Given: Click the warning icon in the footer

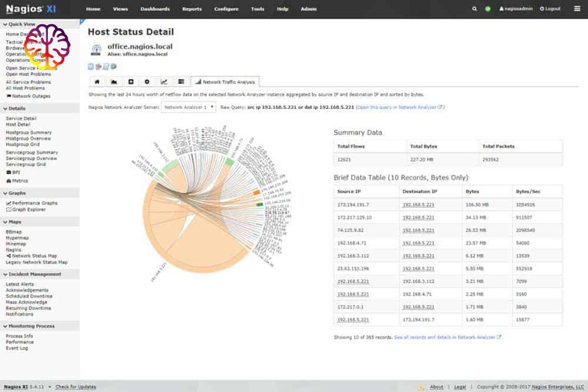Looking at the screenshot, I should click(x=421, y=387).
